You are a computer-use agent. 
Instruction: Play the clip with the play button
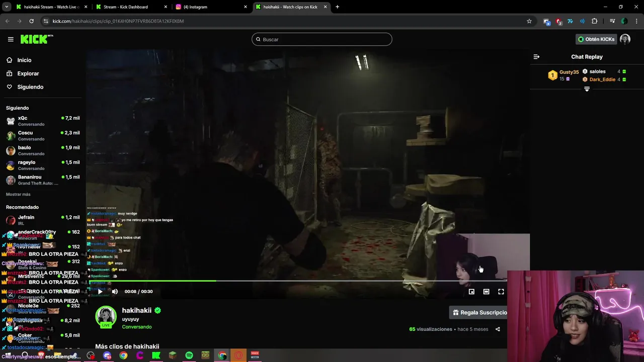pyautogui.click(x=100, y=292)
